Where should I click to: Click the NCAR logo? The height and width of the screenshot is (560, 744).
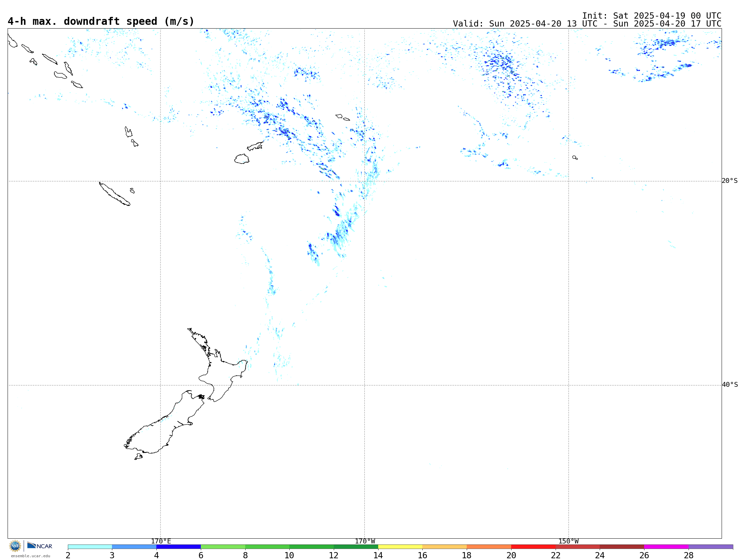click(x=40, y=546)
